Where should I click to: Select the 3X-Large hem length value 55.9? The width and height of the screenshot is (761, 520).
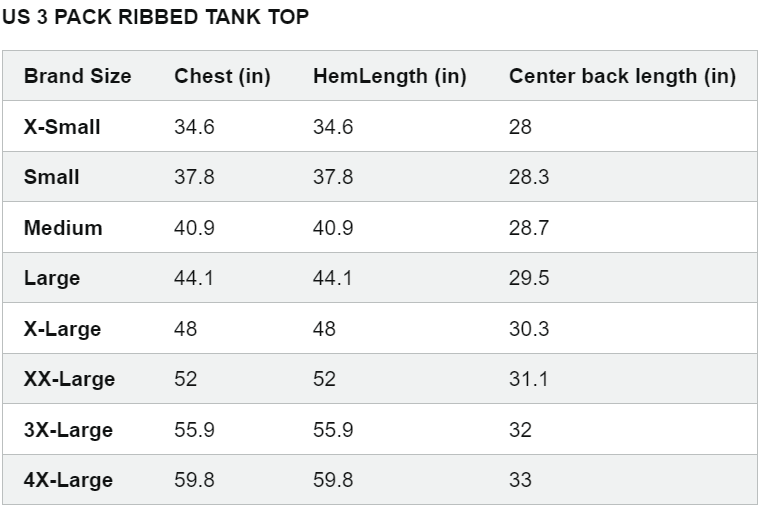click(x=333, y=430)
